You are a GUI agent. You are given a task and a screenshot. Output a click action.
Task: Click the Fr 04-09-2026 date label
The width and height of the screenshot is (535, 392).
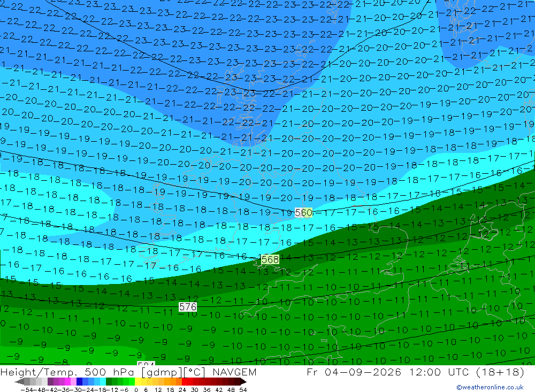tap(354, 372)
